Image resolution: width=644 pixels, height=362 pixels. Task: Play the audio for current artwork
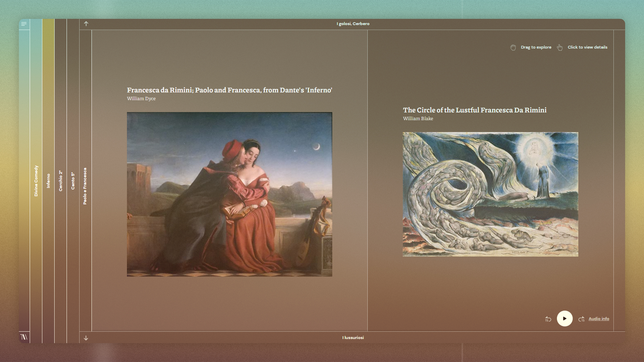565,319
